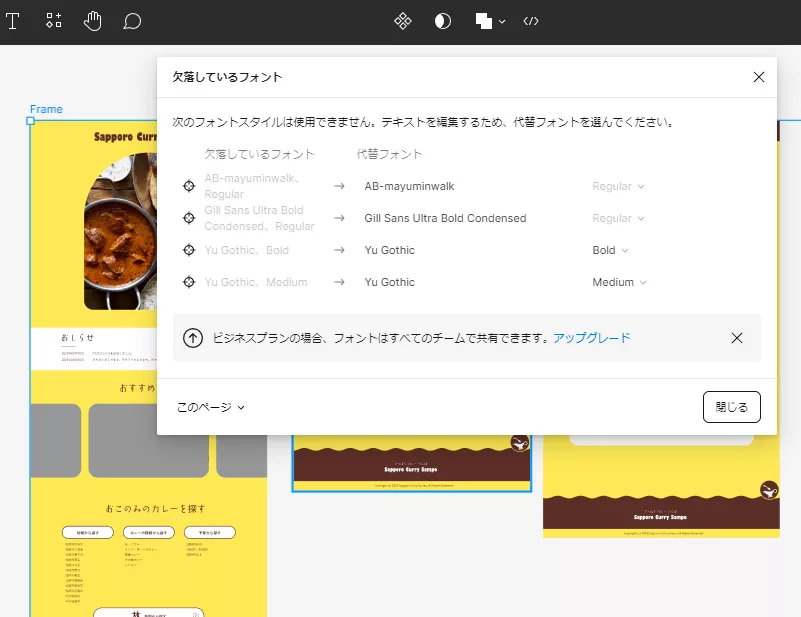Viewport: 801px width, 617px height.
Task: Expand the このページ scope dropdown
Action: point(211,407)
